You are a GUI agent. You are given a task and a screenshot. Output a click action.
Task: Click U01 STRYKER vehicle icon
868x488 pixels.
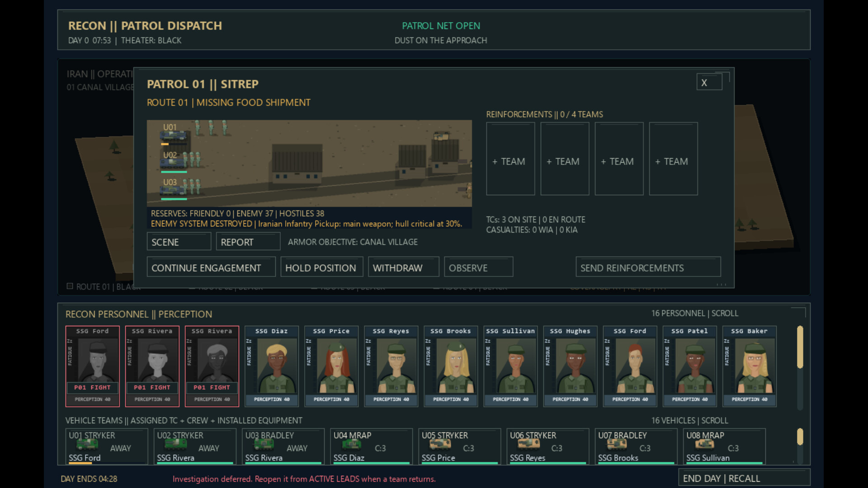tap(87, 445)
